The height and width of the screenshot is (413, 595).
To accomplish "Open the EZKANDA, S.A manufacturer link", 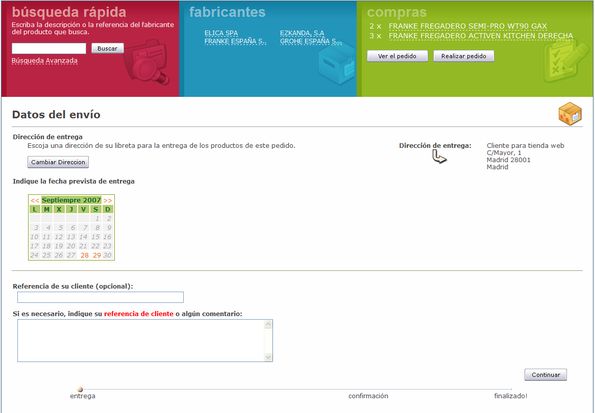I will (x=302, y=33).
